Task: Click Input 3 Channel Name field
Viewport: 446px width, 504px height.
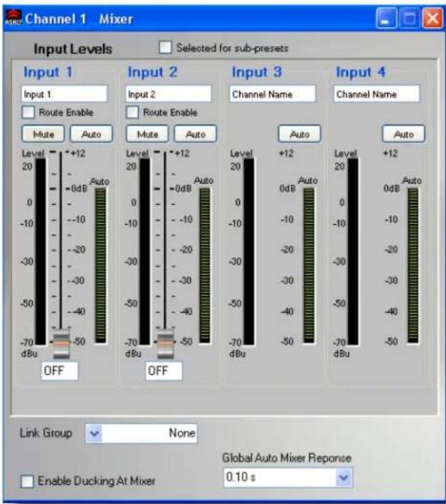Action: point(273,94)
